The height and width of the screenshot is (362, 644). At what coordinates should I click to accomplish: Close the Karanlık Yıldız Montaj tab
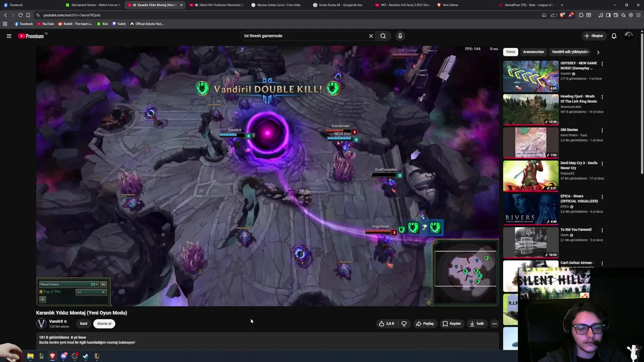181,5
